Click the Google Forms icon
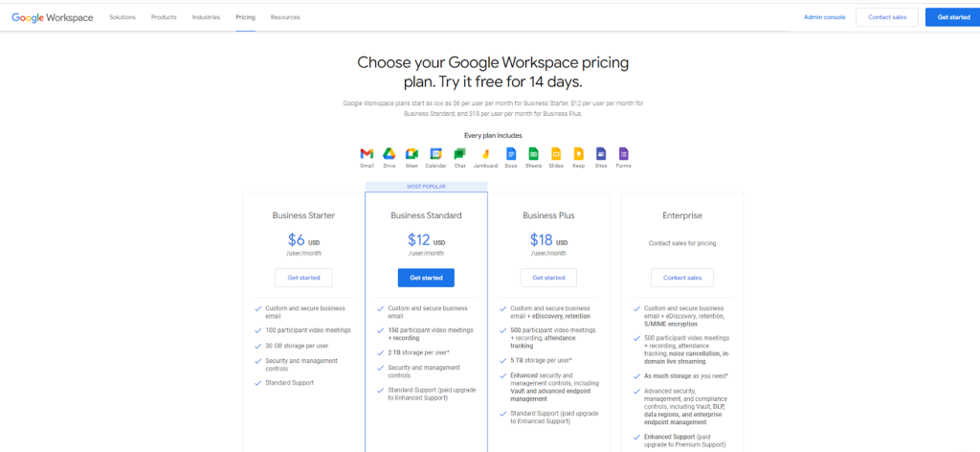This screenshot has height=452, width=980. (624, 154)
